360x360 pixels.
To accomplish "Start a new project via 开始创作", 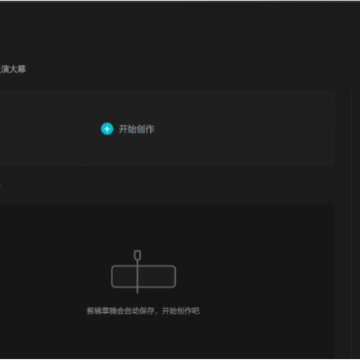I will [128, 129].
